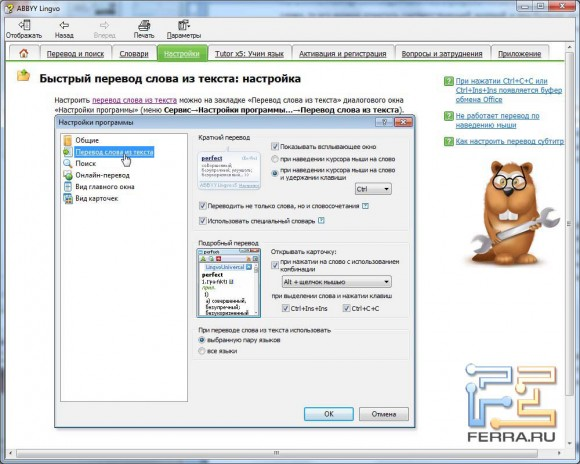Click help icon next to словосочетания option
The width and height of the screenshot is (580, 464).
[365, 206]
